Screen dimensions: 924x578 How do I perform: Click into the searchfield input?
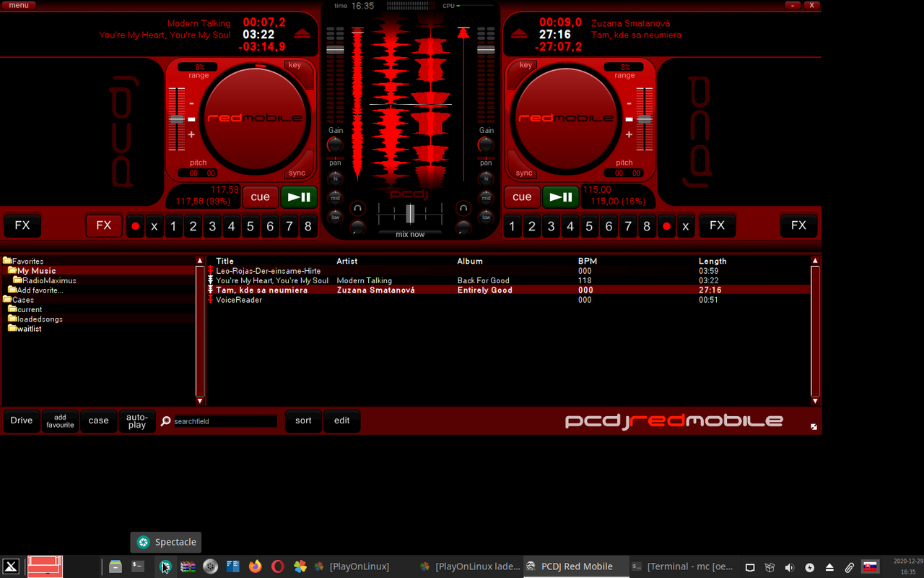coord(225,421)
